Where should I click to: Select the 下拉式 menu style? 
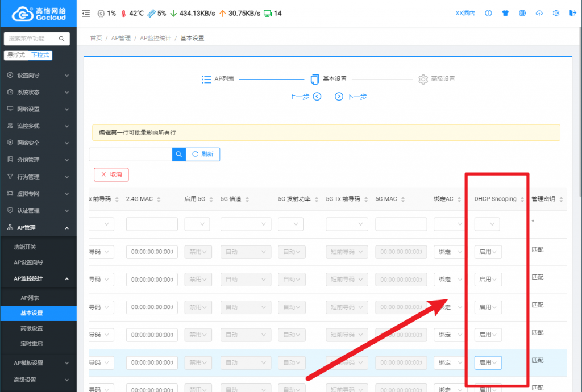pos(40,55)
